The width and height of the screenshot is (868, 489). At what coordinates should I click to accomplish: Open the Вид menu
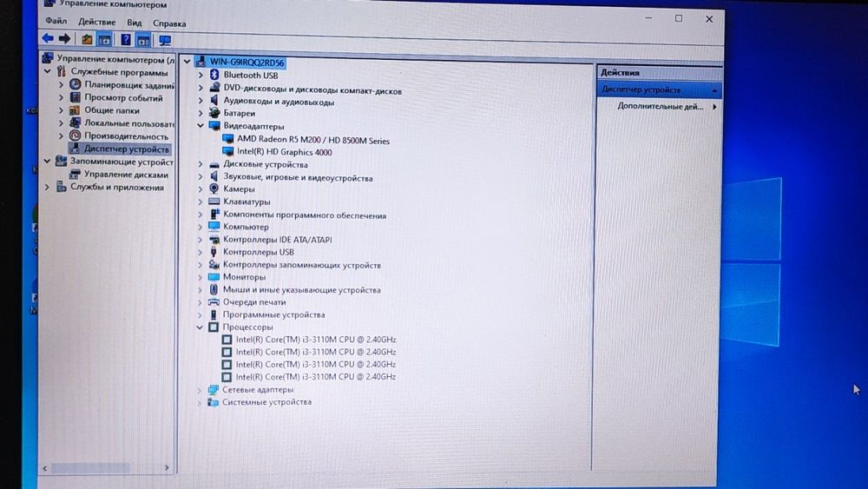pos(135,23)
